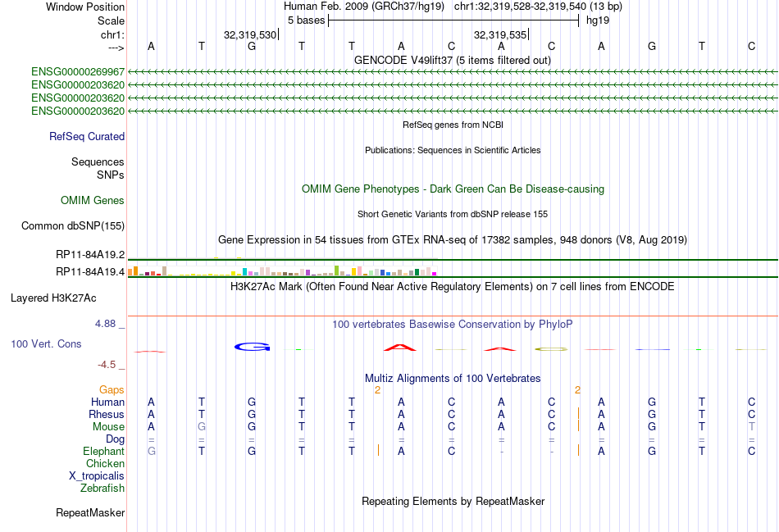Click the Common dbSNP(155) label

(x=72, y=226)
